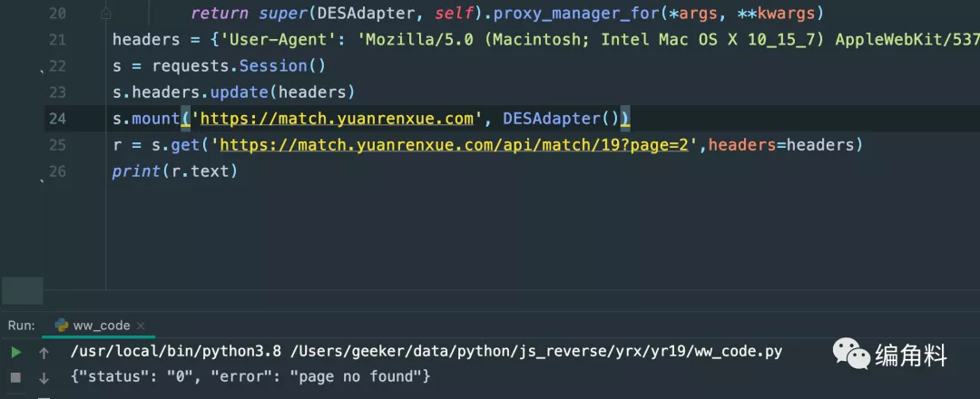
Task: Open the ww_code.py path in run output
Action: click(x=540, y=352)
